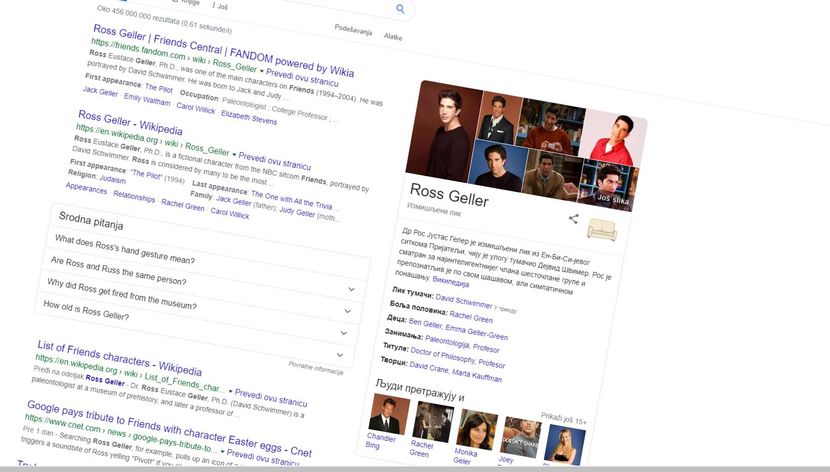Open the Rachel Green people-also-search thumbnail
This screenshot has height=472, width=830.
(x=432, y=423)
